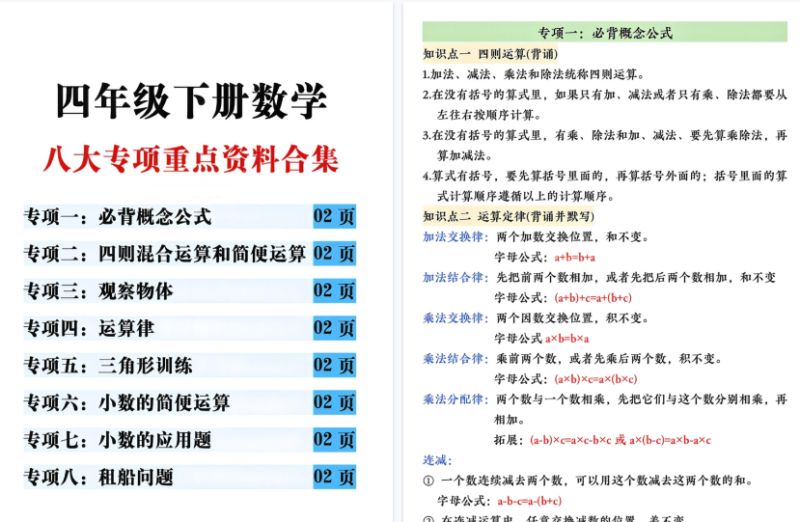This screenshot has height=522, width=800.
Task: Click the 02页 badge beside 运算律
Action: point(334,328)
